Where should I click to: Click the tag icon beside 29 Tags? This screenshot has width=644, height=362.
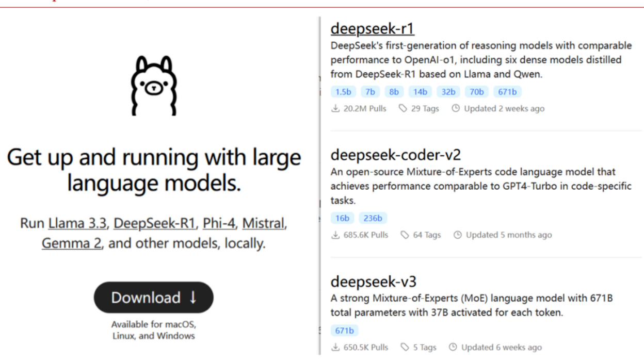pos(403,108)
